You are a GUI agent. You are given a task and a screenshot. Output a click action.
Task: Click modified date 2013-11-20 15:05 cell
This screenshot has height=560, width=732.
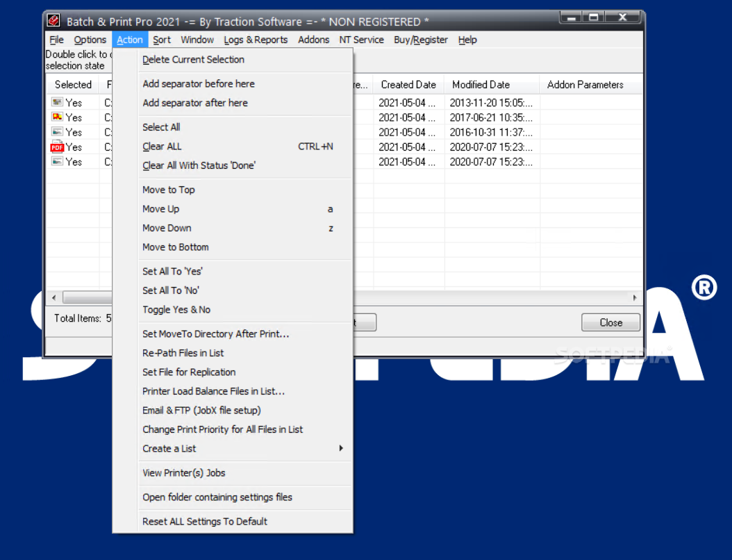coord(492,102)
